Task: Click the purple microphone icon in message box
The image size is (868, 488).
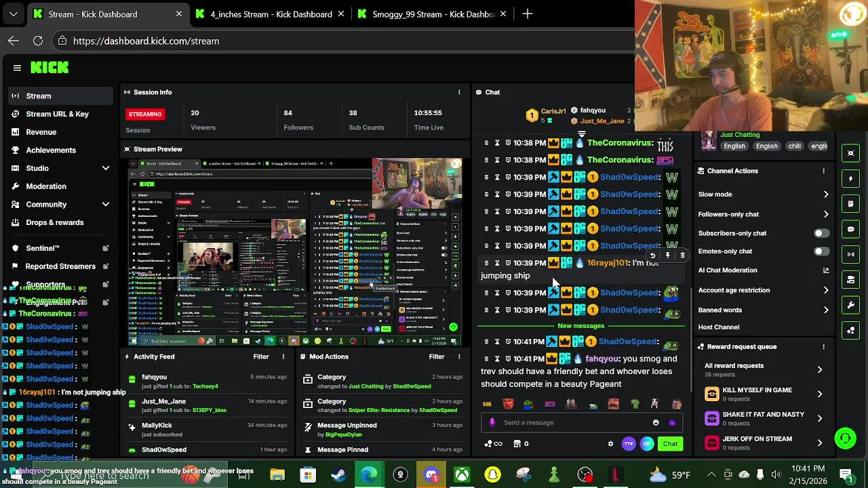Action: coord(492,422)
